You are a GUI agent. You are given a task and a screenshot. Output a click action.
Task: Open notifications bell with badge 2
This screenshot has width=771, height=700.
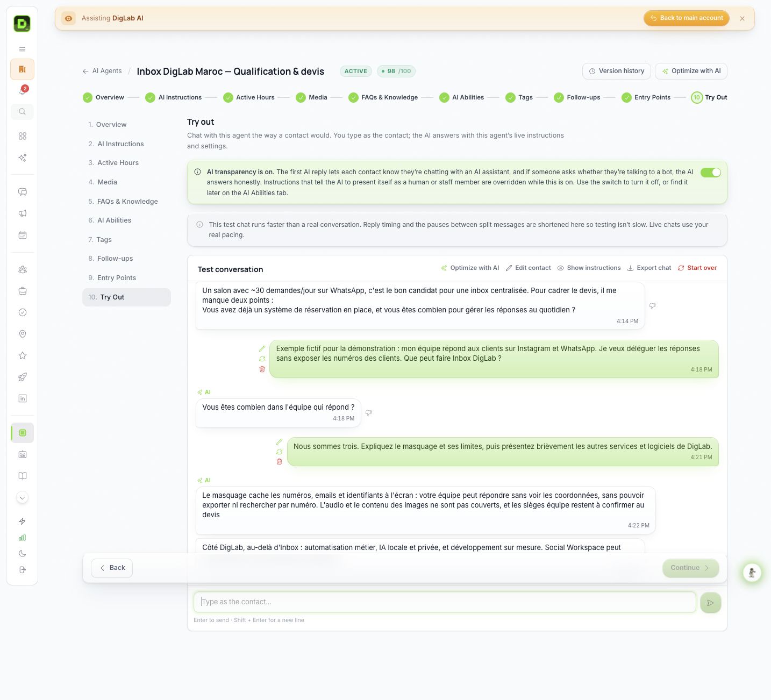click(x=22, y=91)
